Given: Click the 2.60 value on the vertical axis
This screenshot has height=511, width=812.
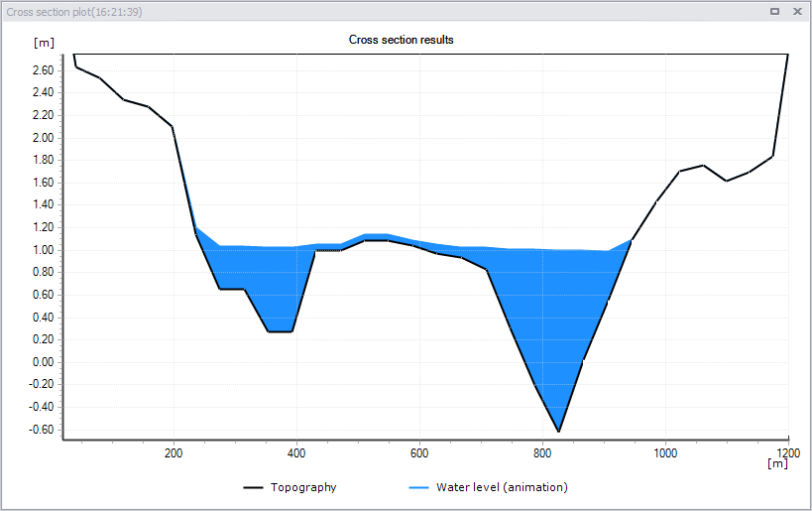Looking at the screenshot, I should [43, 70].
